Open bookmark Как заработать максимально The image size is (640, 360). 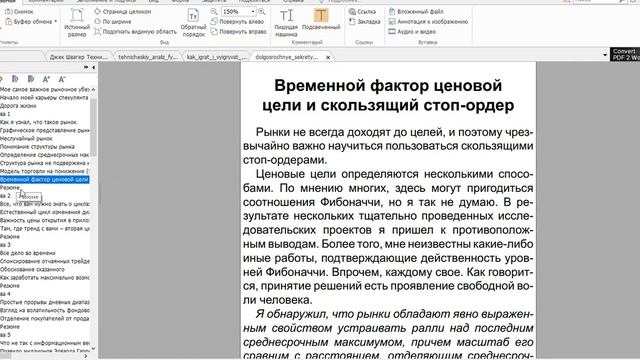[44, 278]
